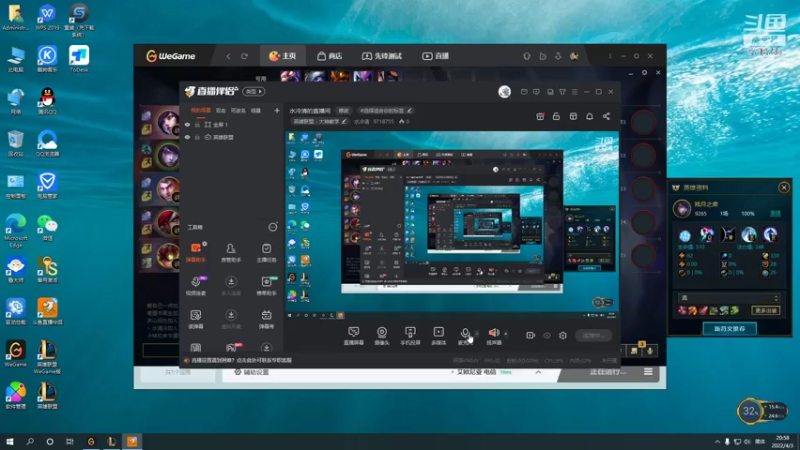Open 虚拟形象 download tool

click(x=231, y=319)
